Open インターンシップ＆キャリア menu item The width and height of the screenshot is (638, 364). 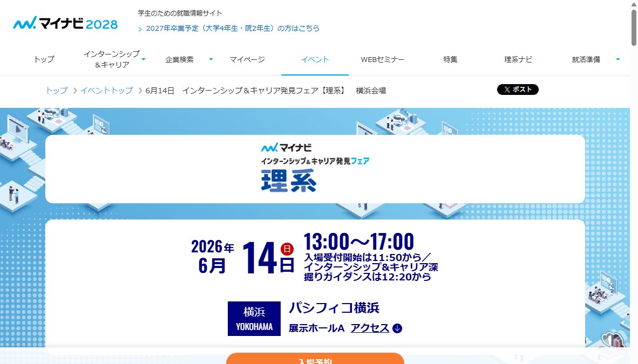point(112,59)
